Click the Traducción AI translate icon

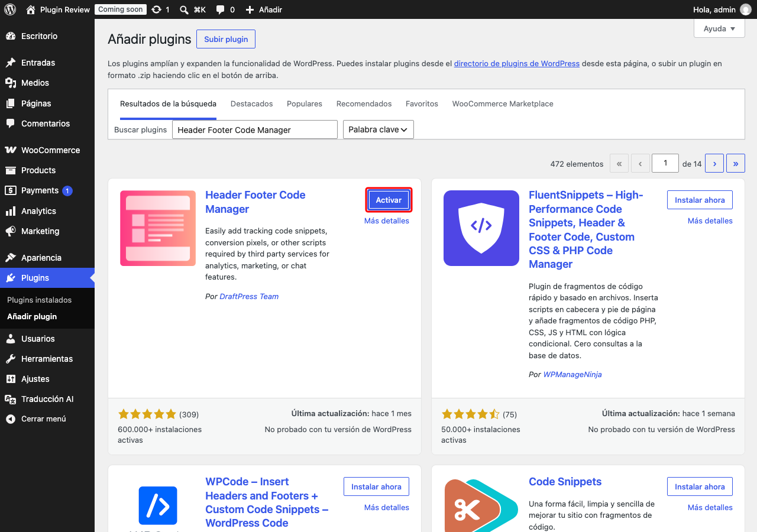11,399
